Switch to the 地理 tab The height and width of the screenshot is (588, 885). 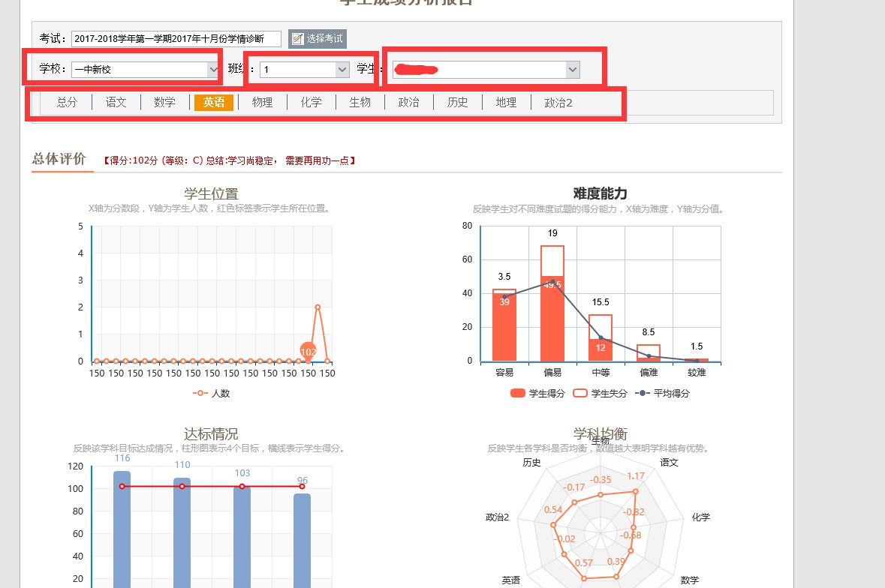pos(507,103)
